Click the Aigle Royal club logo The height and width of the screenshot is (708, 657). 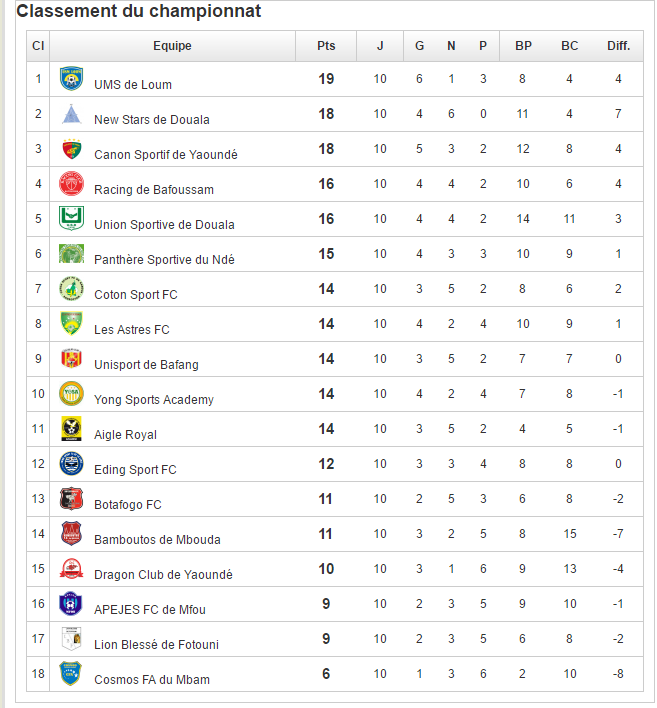pos(71,429)
